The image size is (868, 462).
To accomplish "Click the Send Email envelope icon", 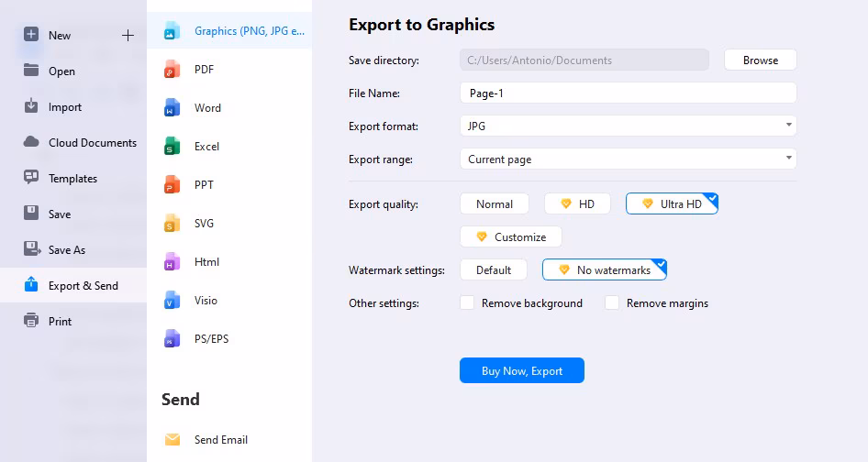I will [x=172, y=440].
